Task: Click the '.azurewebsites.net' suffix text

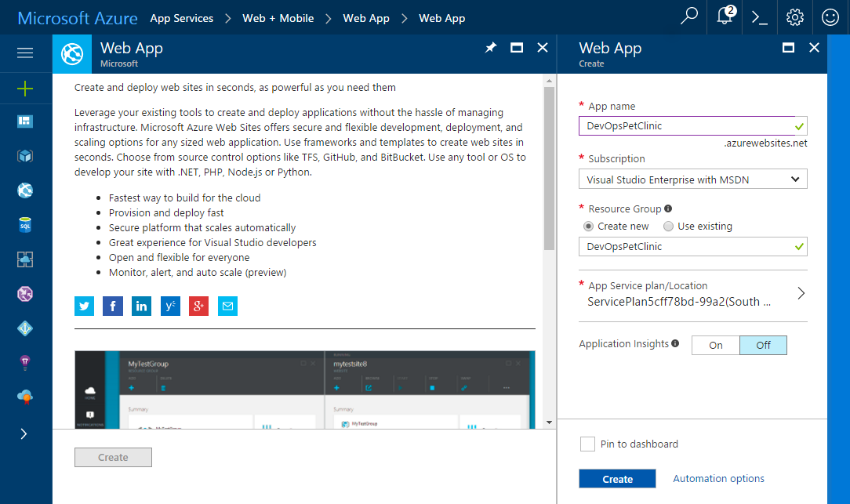Action: pos(765,143)
